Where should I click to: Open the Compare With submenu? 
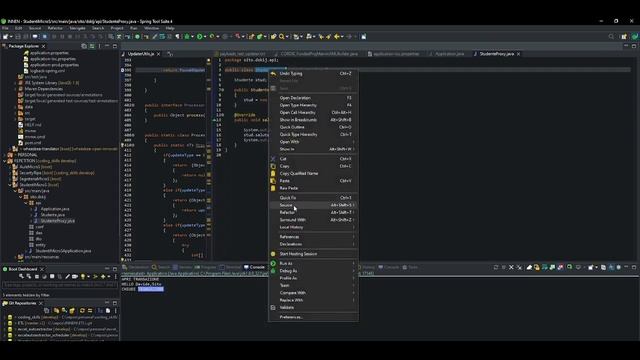pyautogui.click(x=313, y=293)
